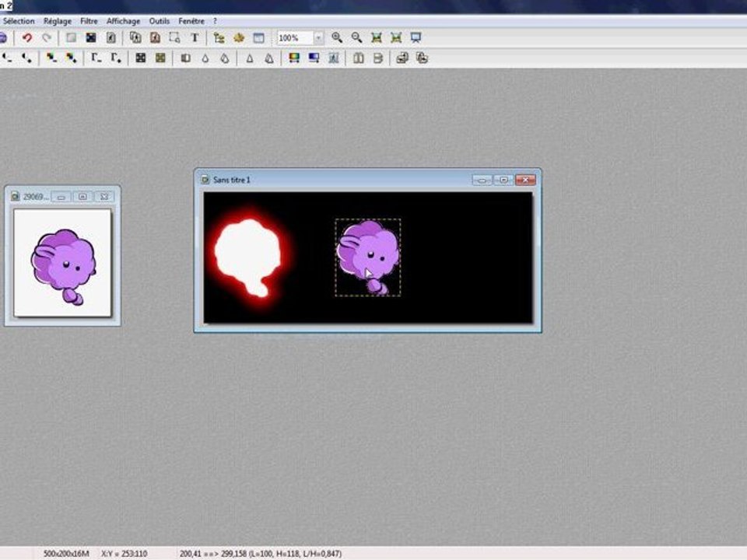Viewport: 747px width, 560px height.
Task: Click the selection coordinates status text
Action: point(261,553)
